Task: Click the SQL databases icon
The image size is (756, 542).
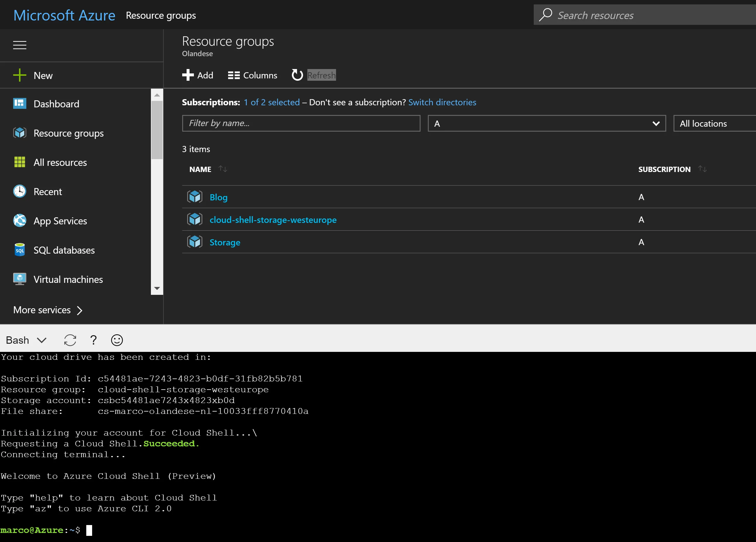Action: (x=20, y=250)
